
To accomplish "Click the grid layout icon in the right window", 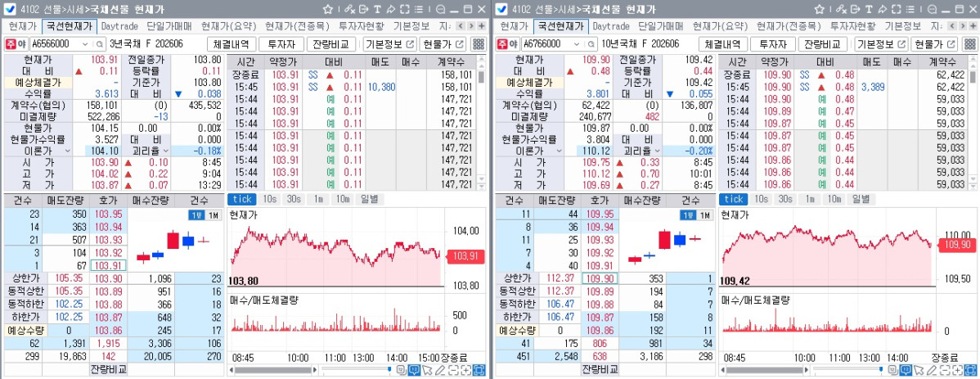I will click(x=970, y=44).
